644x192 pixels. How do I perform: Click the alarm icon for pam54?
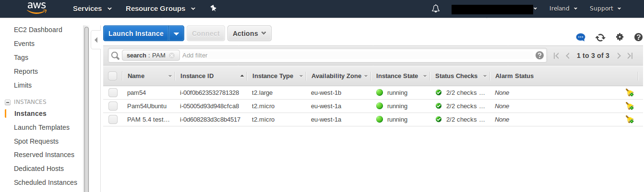point(630,93)
